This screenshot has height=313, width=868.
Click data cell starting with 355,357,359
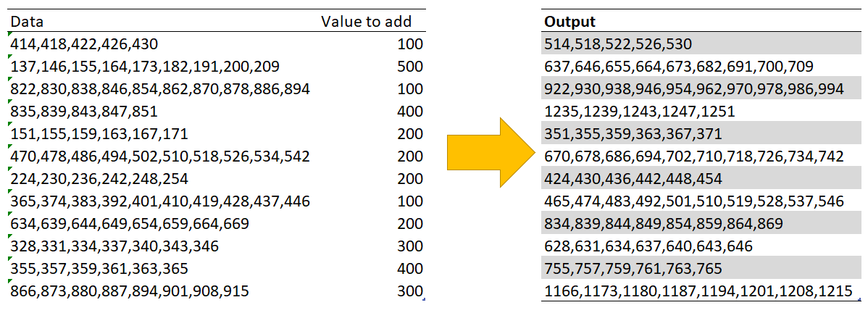(99, 269)
